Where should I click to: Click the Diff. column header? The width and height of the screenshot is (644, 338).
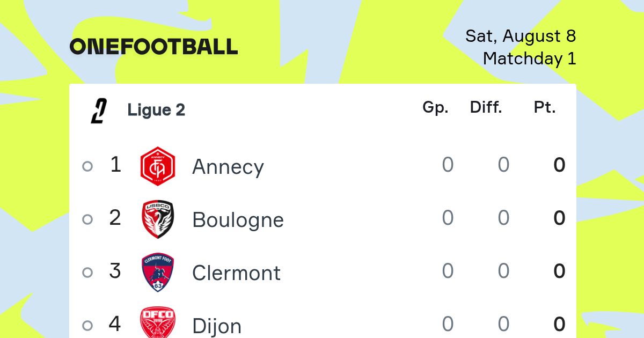coord(486,107)
